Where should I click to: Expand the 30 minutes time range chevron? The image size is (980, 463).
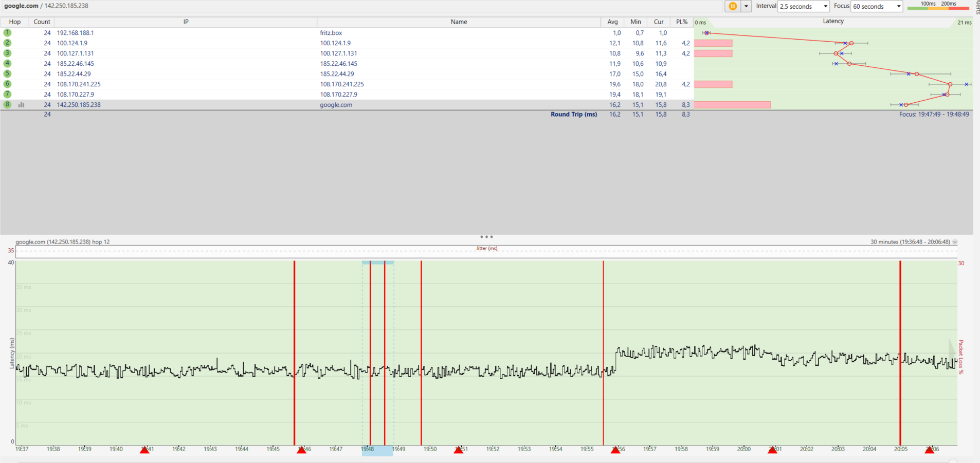click(x=955, y=242)
